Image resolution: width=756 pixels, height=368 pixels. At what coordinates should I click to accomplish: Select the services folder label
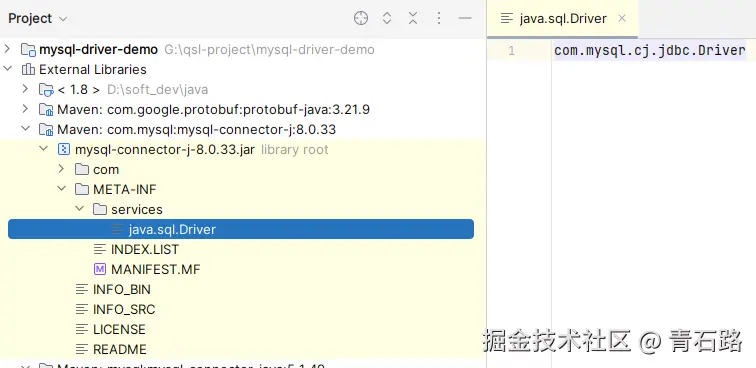[x=136, y=209]
